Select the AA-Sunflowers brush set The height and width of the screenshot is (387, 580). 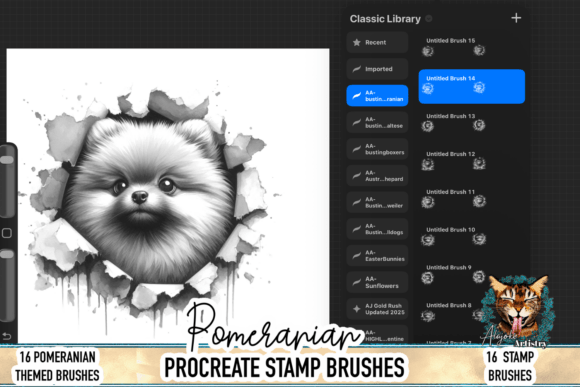377,282
